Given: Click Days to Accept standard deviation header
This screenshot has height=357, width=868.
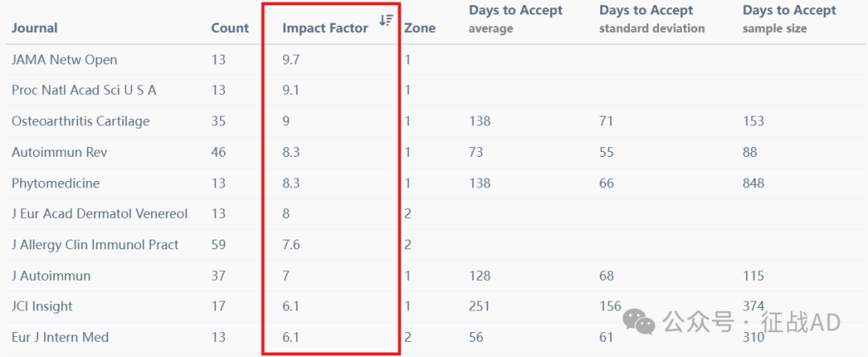Looking at the screenshot, I should click(652, 18).
